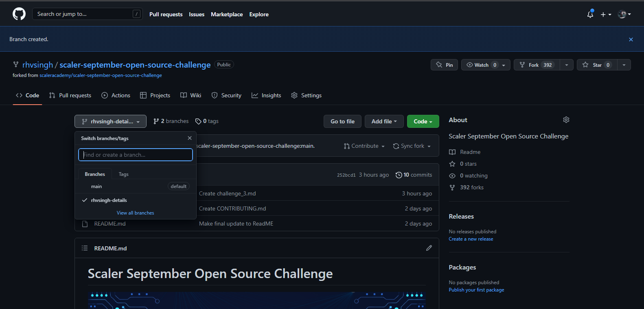Expand Star lists dropdown arrow
Viewport: 644px width, 309px height.
point(624,65)
